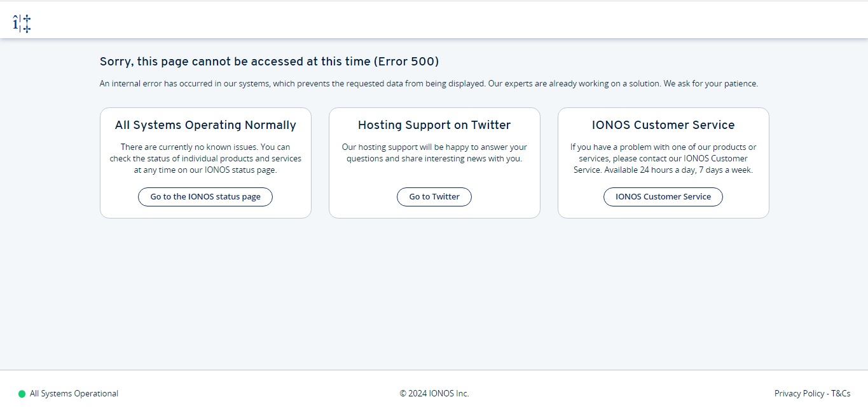Select the Hosting Support on Twitter title
868x418 pixels.
coord(434,125)
